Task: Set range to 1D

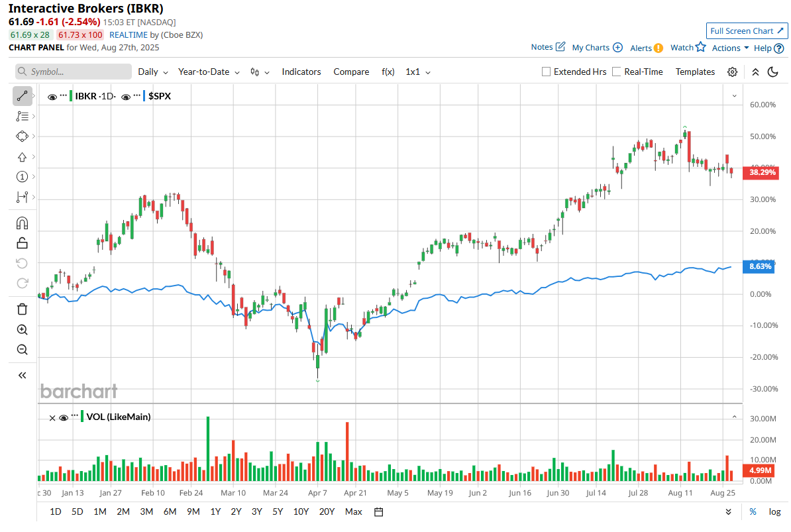Action: pyautogui.click(x=56, y=512)
